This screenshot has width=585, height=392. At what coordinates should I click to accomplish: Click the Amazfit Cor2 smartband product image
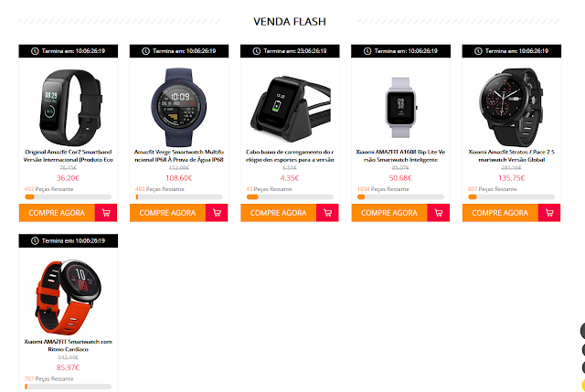pos(69,107)
